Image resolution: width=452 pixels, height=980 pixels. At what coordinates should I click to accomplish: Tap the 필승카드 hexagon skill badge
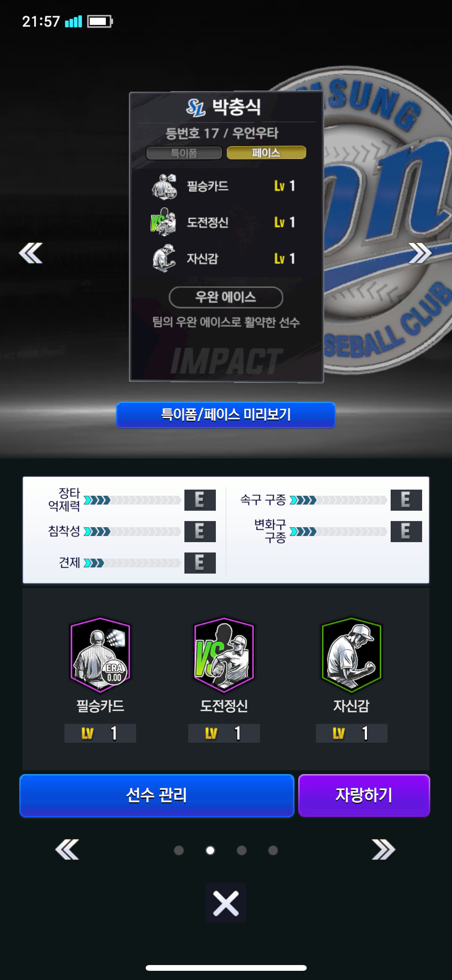pos(100,655)
